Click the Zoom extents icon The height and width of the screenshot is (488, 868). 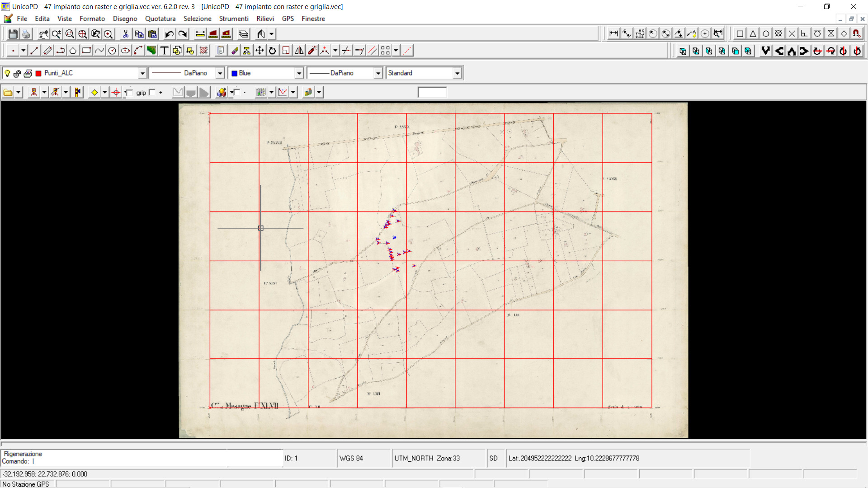tap(82, 34)
